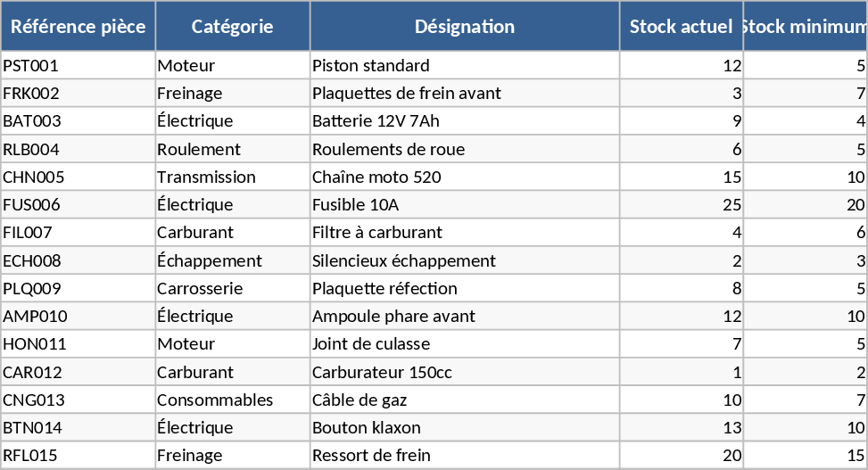Select the Joint de culasse cell
This screenshot has width=868, height=470.
coord(464,344)
